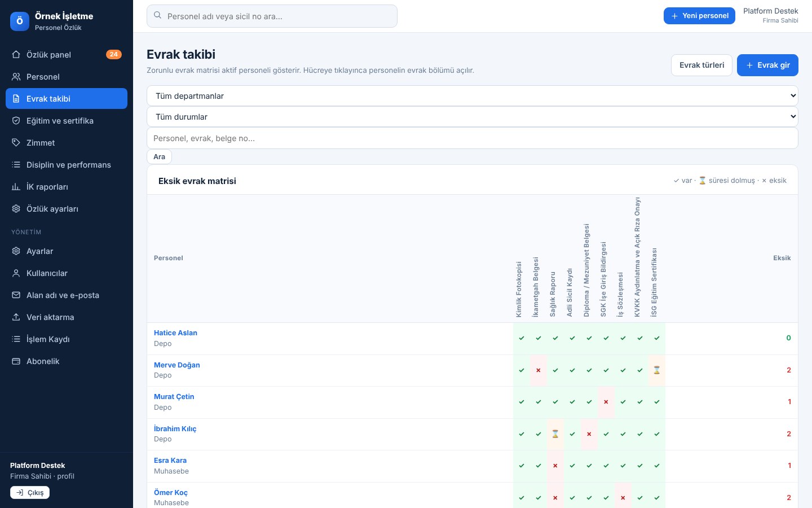The image size is (812, 508).
Task: Open the Tüm departmanlar dropdown
Action: (473, 96)
